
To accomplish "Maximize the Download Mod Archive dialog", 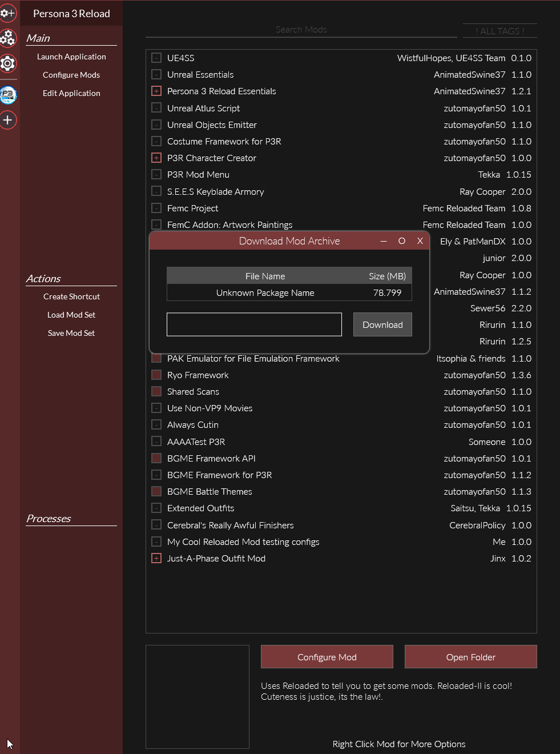I will coord(402,241).
